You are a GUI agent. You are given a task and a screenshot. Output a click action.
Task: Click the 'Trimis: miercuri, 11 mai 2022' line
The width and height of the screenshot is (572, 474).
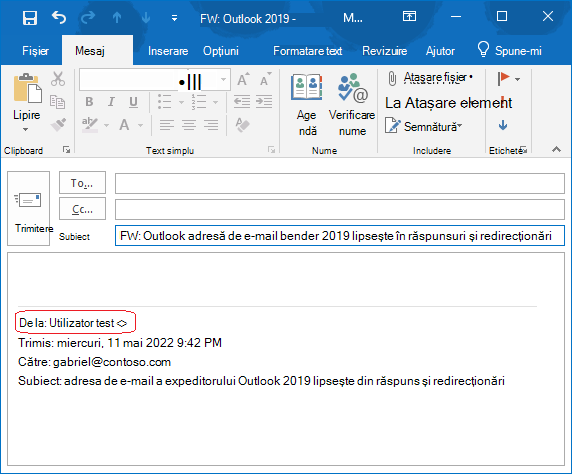[x=120, y=343]
